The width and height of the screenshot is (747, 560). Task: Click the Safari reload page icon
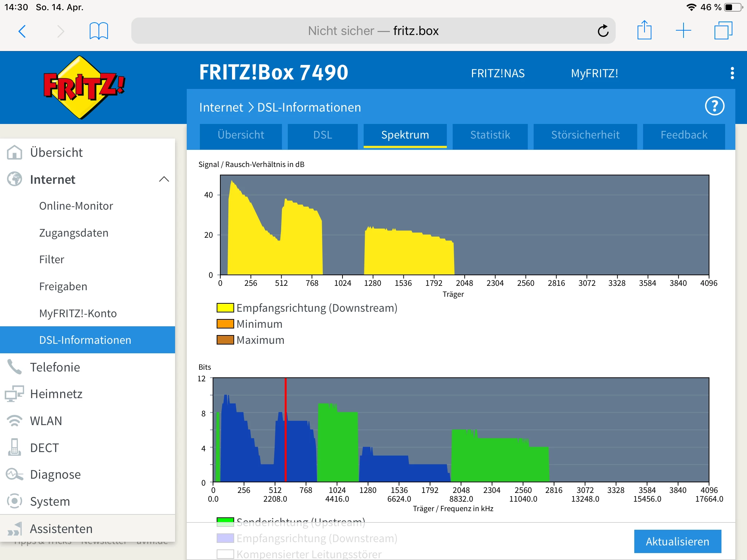[603, 31]
